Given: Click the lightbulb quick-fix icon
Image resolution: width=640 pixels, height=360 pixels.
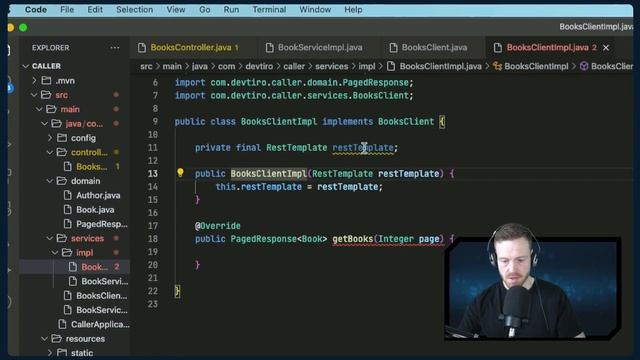Looking at the screenshot, I should click(180, 173).
